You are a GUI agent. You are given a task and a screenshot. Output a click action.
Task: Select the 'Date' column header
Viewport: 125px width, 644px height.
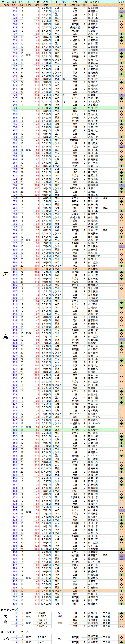(45, 5)
